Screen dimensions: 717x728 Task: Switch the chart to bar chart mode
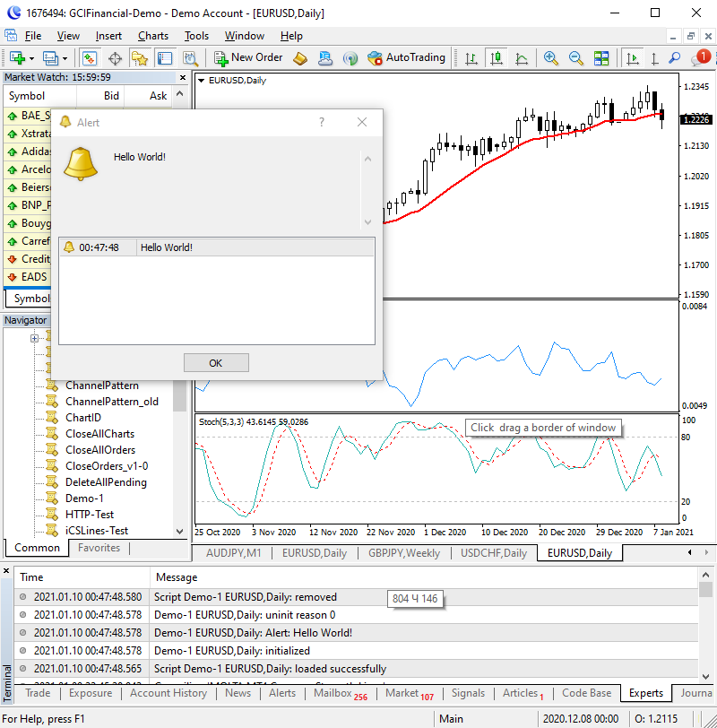point(471,58)
